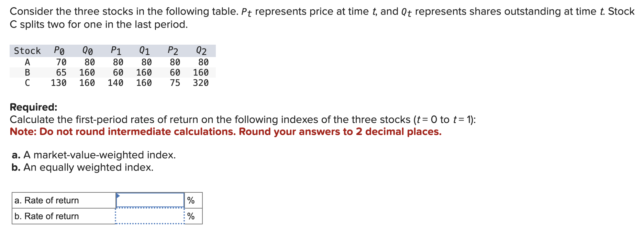Click the P0 column header
644x246 pixels.
click(x=58, y=51)
